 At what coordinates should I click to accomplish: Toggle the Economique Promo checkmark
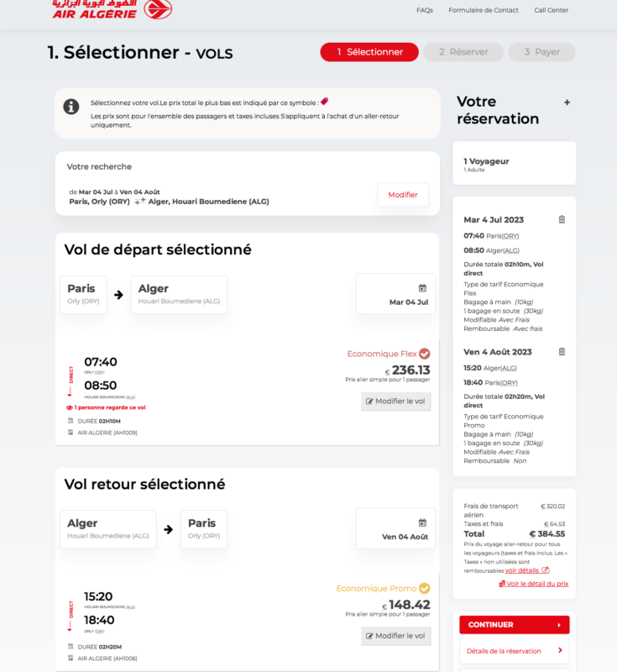424,588
